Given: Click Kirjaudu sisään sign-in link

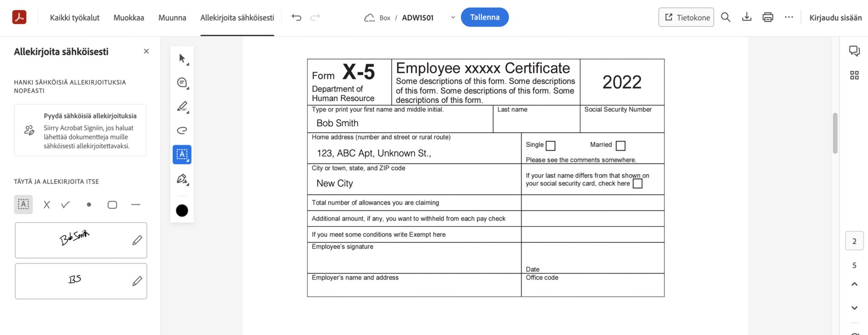Looking at the screenshot, I should (835, 18).
